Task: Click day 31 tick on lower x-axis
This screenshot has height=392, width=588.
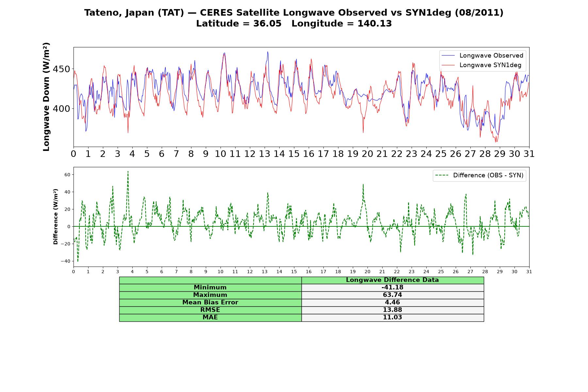Action: click(x=529, y=272)
